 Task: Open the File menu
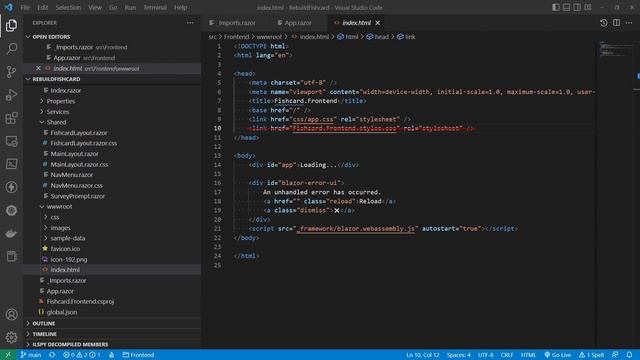click(25, 7)
